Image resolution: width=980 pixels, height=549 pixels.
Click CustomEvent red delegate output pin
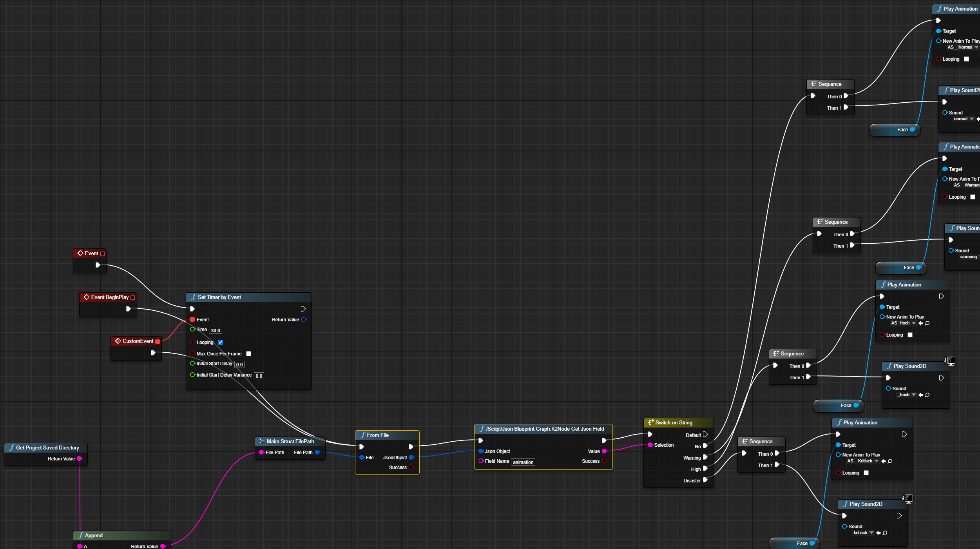158,341
